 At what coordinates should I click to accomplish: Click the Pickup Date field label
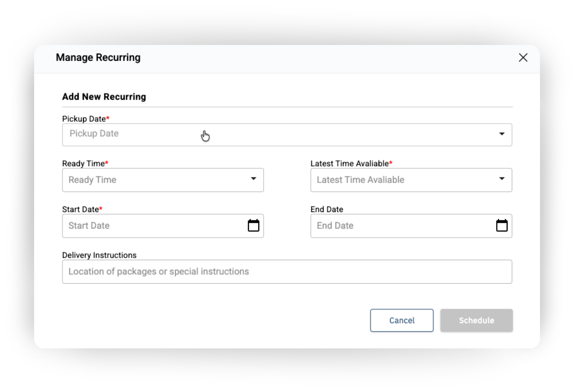pyautogui.click(x=84, y=119)
